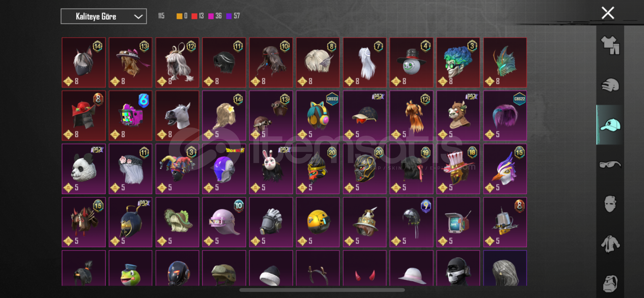The image size is (644, 298).
Task: Pick the yellow racing helmet item
Action: [318, 222]
